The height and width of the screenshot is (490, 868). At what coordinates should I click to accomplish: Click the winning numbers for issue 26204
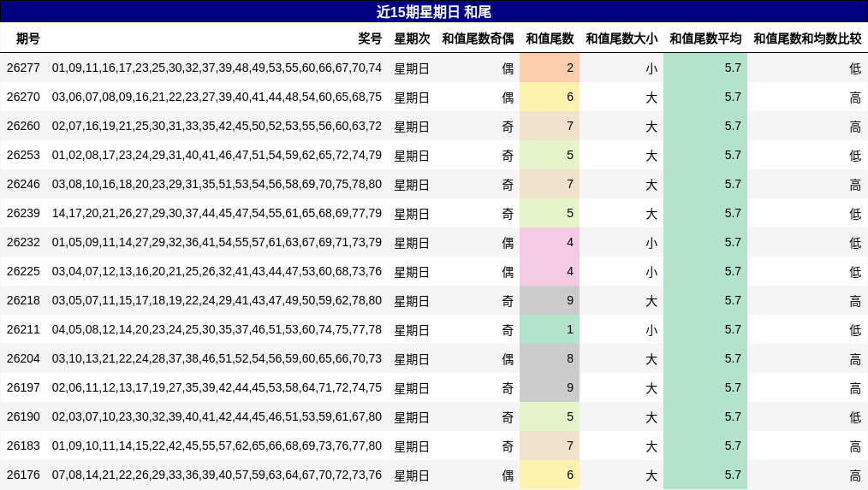click(217, 359)
